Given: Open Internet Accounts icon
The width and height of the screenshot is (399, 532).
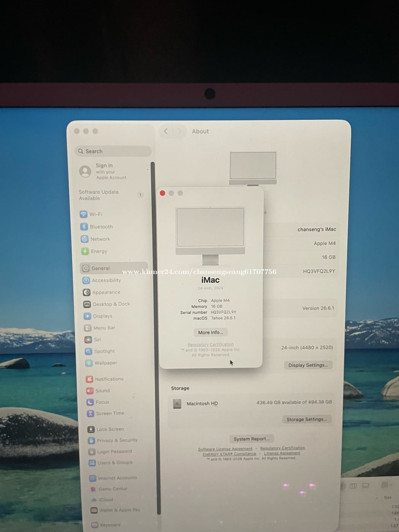Looking at the screenshot, I should coord(92,478).
